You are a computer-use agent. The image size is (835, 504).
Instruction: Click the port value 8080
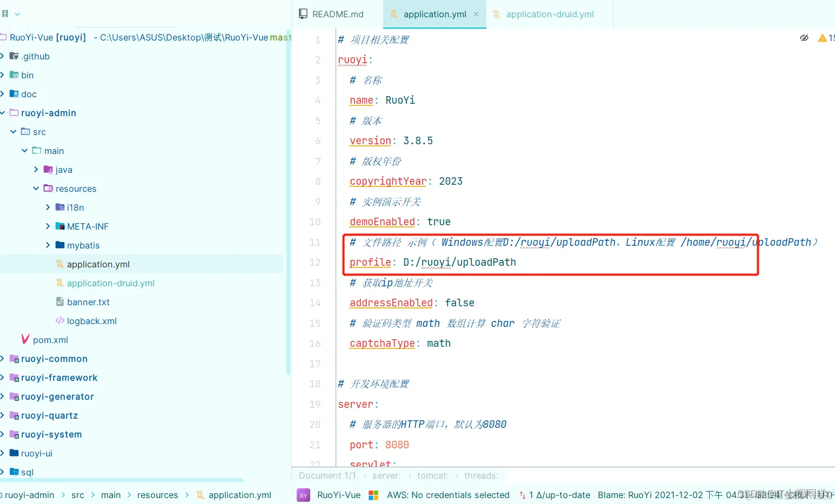397,445
